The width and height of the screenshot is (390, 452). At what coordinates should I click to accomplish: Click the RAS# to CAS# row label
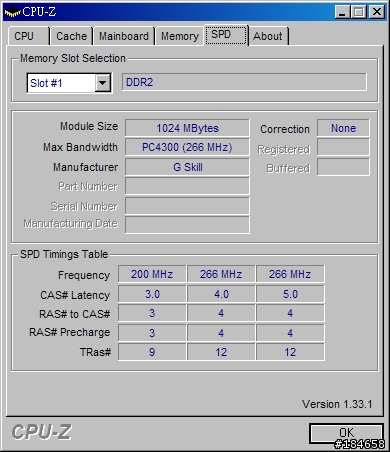tap(75, 314)
